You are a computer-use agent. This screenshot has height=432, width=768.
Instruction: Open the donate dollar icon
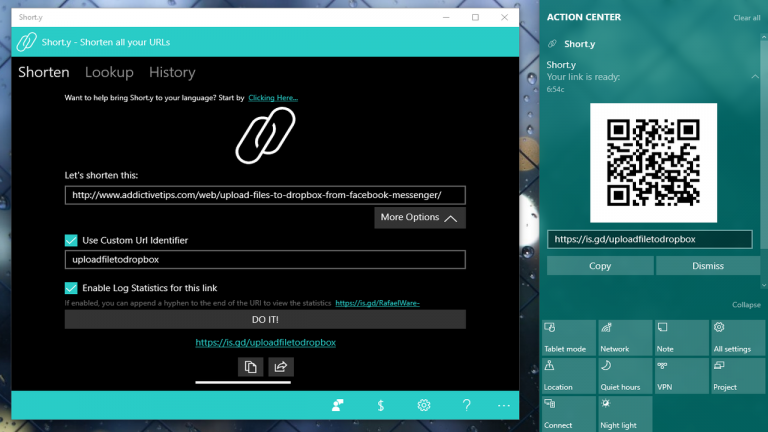click(381, 405)
